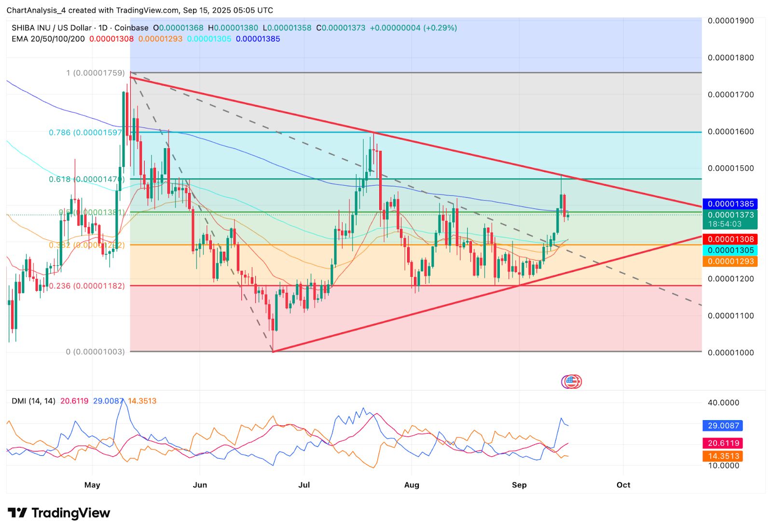Select the 0 (0.00001003) Fibonacci label

pos(95,352)
